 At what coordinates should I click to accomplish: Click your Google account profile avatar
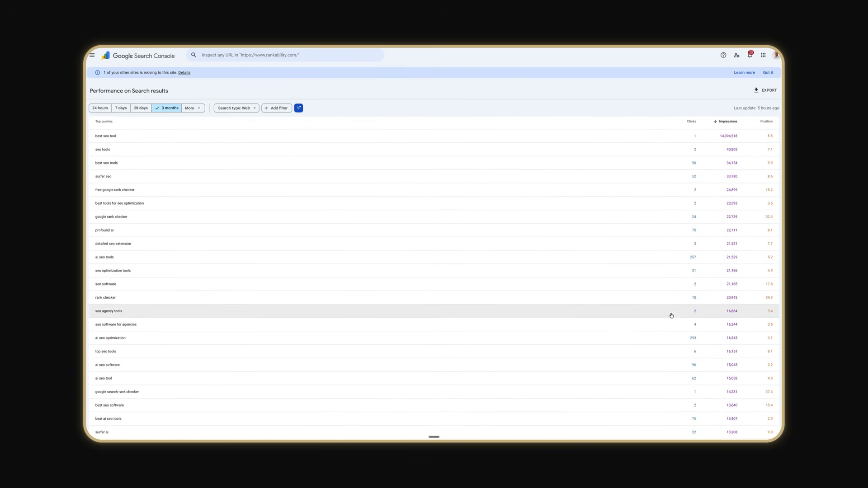pyautogui.click(x=775, y=55)
